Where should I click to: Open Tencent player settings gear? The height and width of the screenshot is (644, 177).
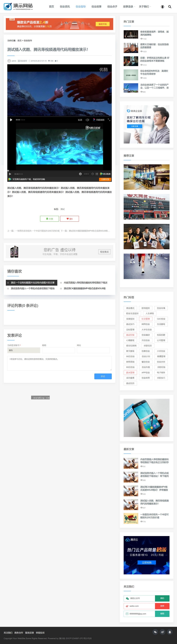tap(93, 174)
